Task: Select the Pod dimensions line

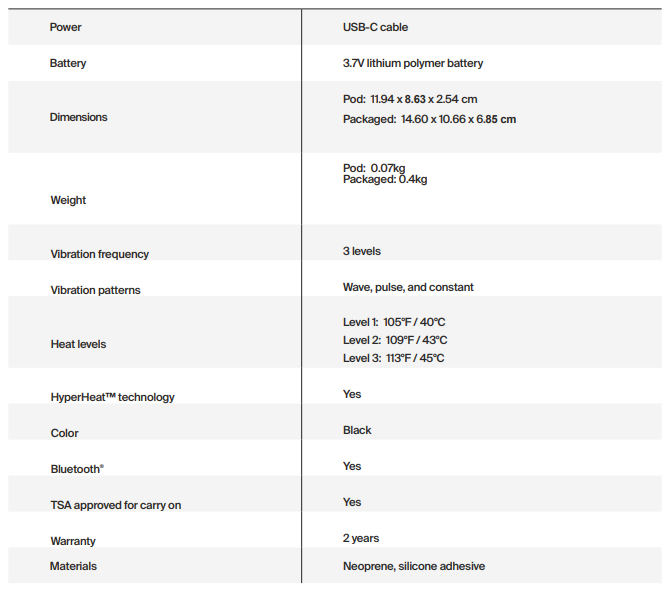Action: pyautogui.click(x=410, y=99)
